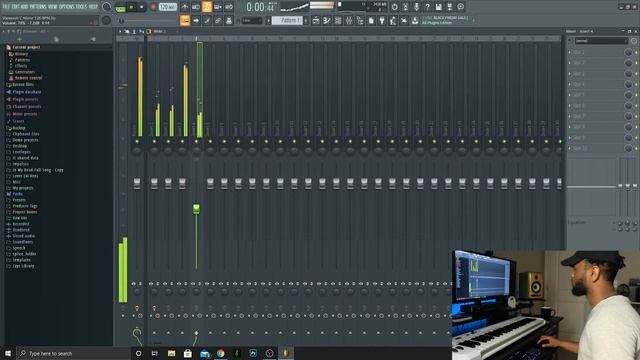This screenshot has height=360, width=640.
Task: Open the Pattern 1 selector
Action: [x=287, y=20]
